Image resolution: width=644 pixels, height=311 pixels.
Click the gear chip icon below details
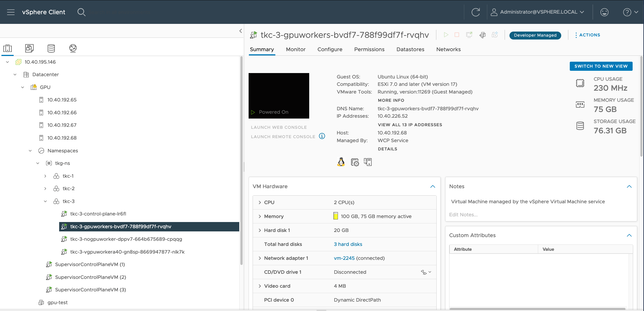355,162
